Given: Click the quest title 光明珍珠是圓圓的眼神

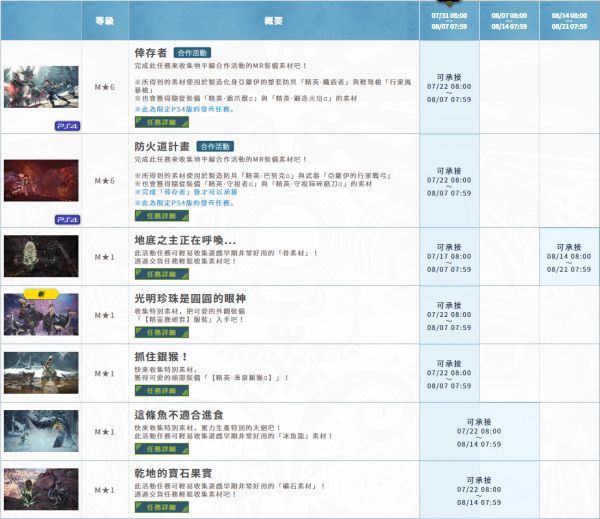Looking at the screenshot, I should click(190, 299).
